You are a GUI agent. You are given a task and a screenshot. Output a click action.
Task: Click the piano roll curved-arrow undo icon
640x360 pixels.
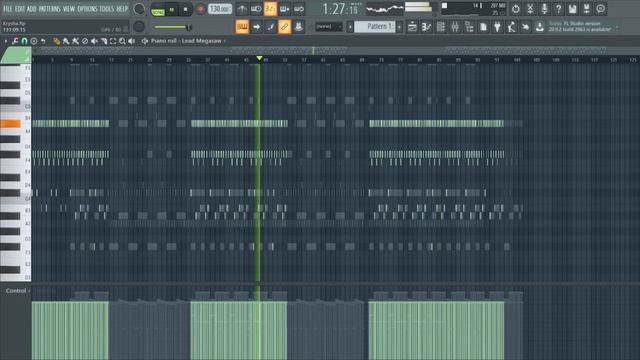pos(43,41)
